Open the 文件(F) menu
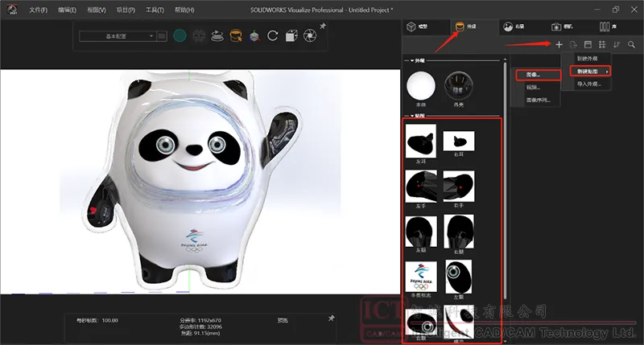644x345 pixels. click(x=38, y=10)
